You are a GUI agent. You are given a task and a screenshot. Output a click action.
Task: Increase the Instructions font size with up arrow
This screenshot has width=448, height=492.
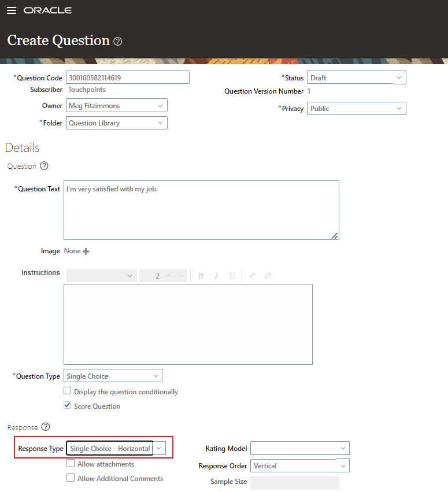[x=168, y=276]
